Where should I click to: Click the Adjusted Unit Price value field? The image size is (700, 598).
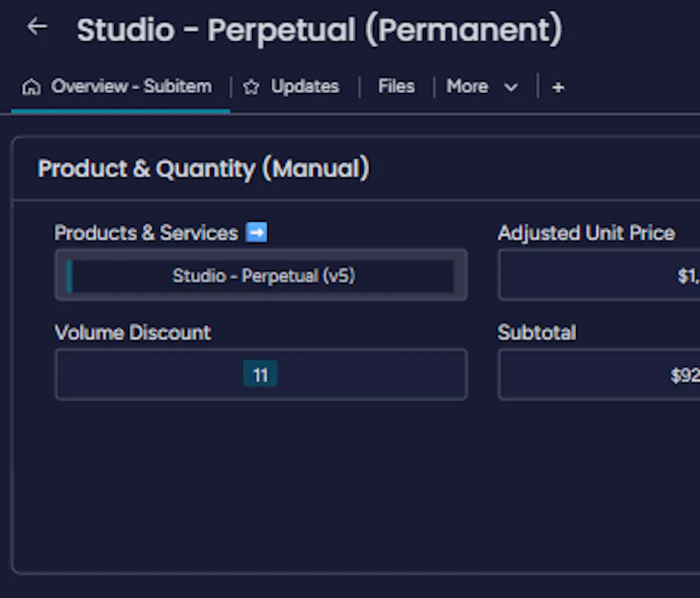[599, 276]
